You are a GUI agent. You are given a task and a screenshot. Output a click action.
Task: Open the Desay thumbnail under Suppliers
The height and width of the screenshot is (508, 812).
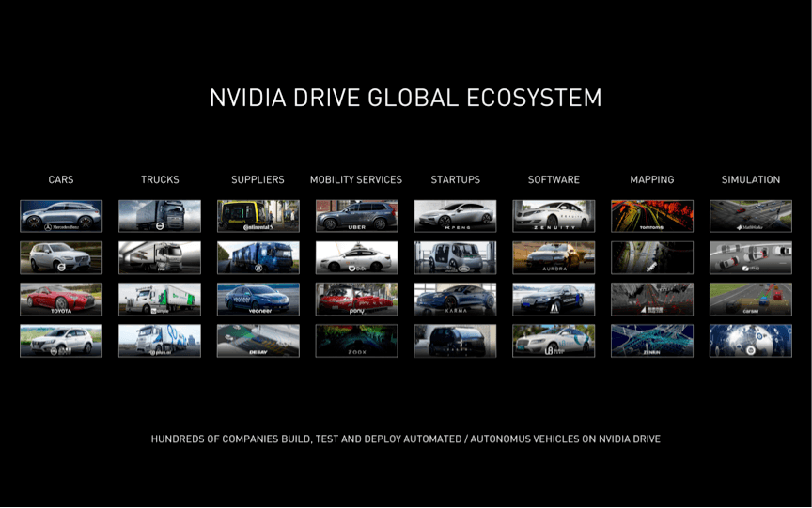[x=258, y=341]
